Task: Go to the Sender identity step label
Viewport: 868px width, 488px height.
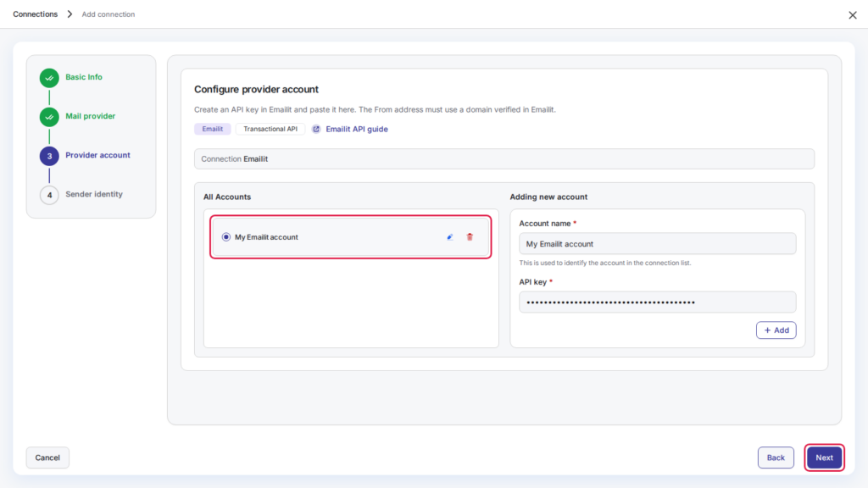Action: pyautogui.click(x=94, y=194)
